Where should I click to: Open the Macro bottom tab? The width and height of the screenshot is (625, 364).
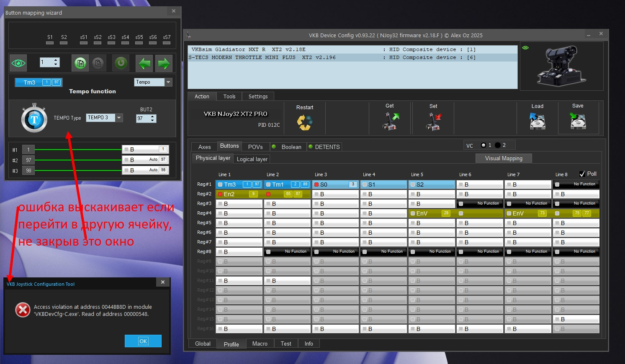point(260,343)
